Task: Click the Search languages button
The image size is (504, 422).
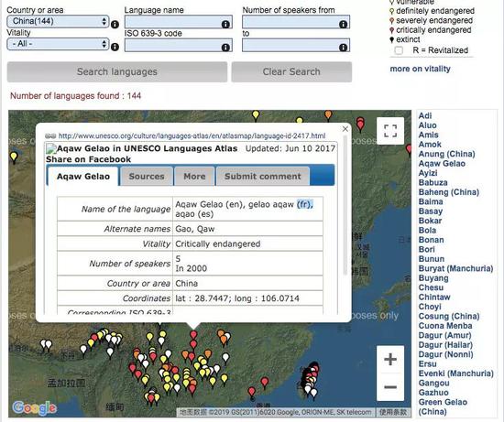Action: (117, 72)
